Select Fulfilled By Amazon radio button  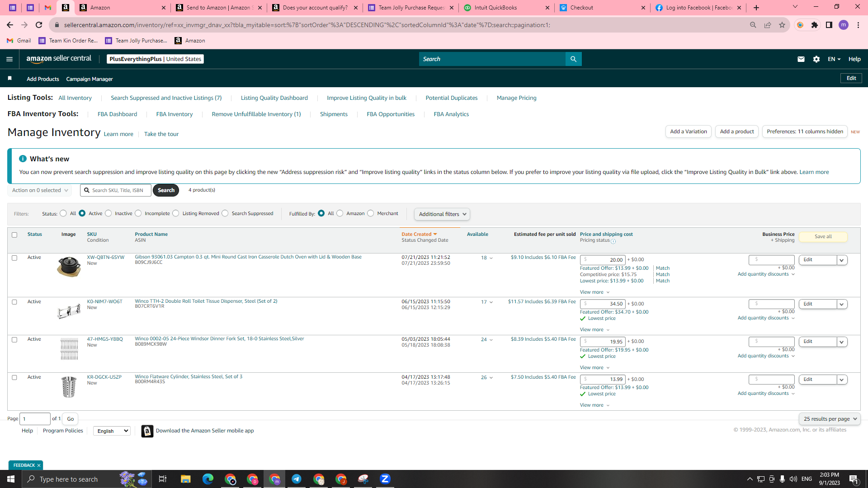coord(340,214)
